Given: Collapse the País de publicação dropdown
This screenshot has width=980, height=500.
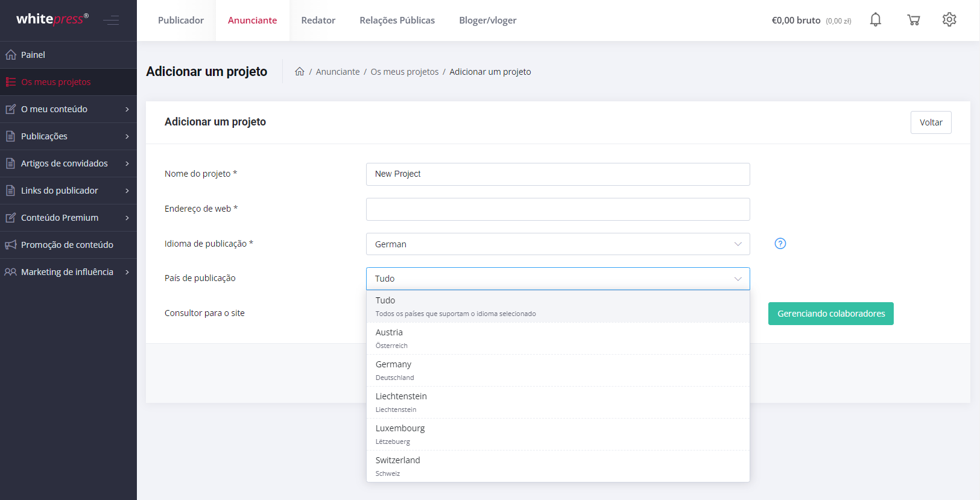Looking at the screenshot, I should pos(558,279).
